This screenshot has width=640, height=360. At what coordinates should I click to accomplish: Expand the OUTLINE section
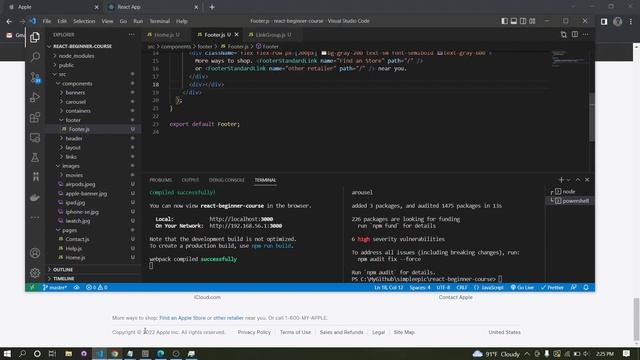tap(62, 270)
